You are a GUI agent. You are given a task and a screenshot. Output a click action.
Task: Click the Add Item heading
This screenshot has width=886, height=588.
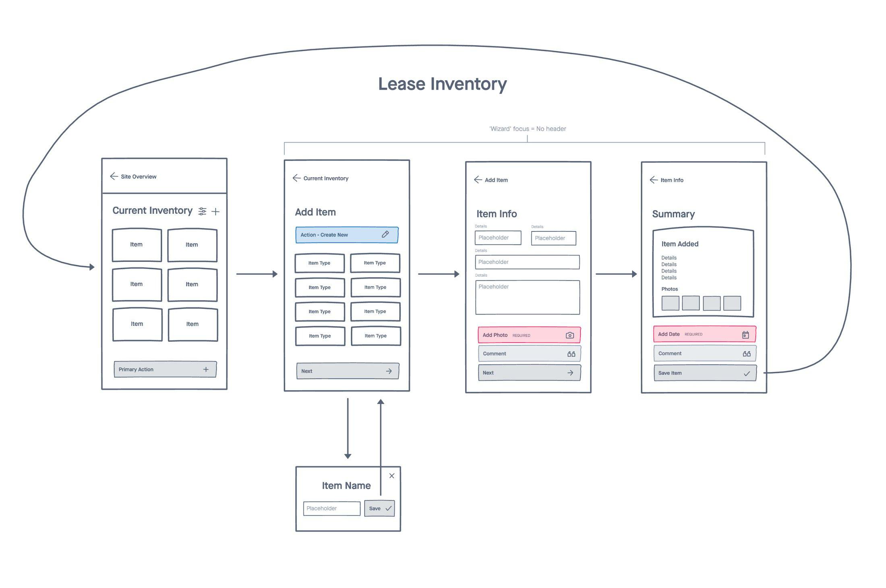[315, 212]
